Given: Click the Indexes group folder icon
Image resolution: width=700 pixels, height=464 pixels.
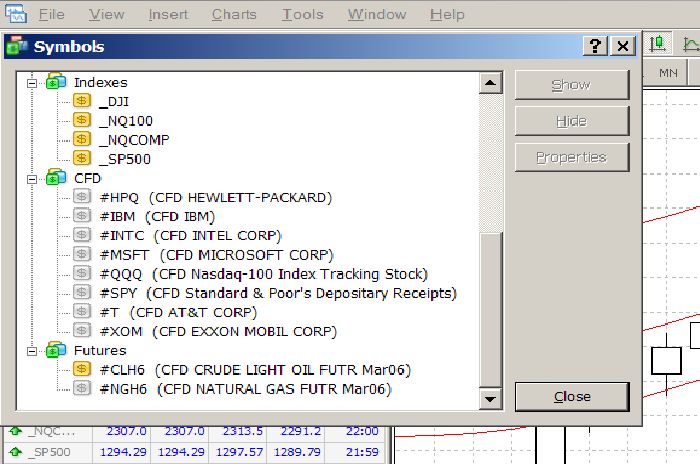Looking at the screenshot, I should [x=56, y=82].
